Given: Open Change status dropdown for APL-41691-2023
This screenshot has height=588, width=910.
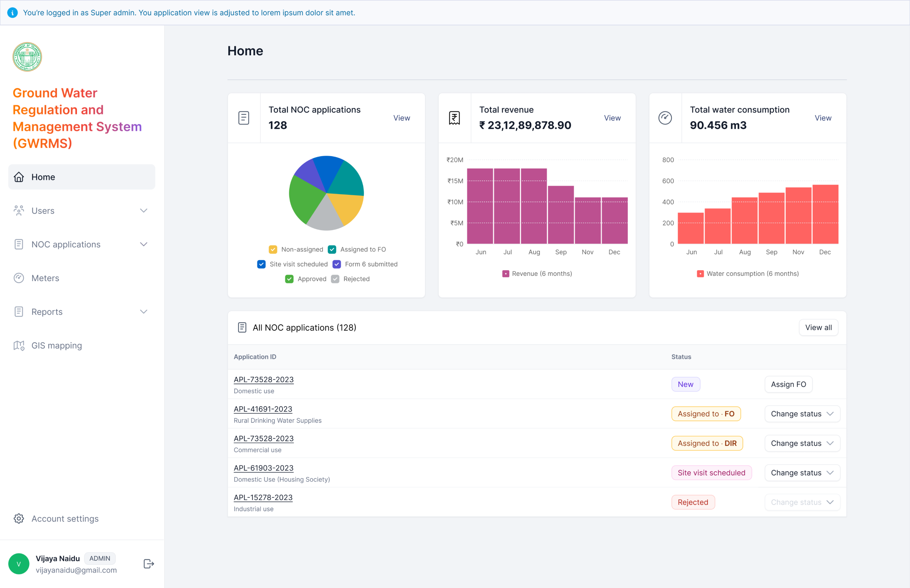Looking at the screenshot, I should coord(802,414).
